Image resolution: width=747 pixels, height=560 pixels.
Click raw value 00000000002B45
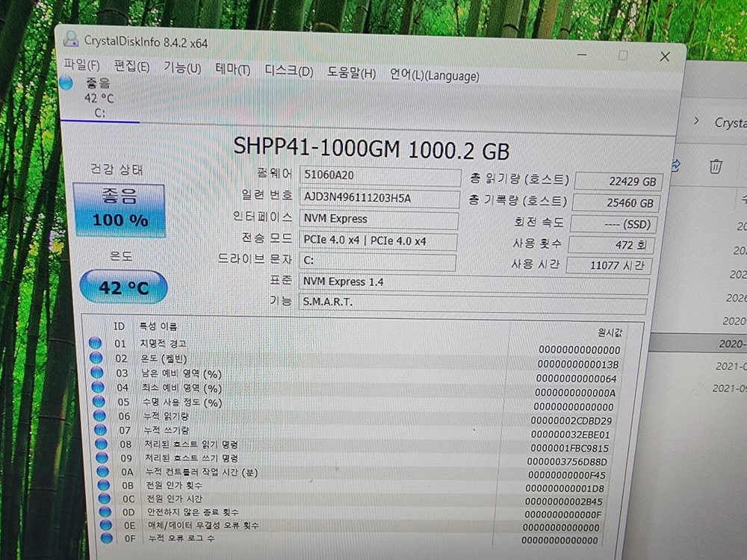[563, 502]
